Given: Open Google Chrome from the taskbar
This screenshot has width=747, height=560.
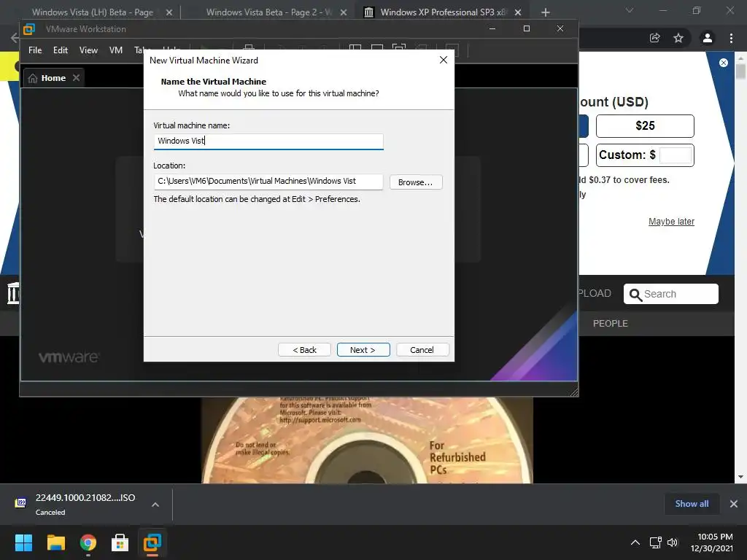Looking at the screenshot, I should [88, 542].
